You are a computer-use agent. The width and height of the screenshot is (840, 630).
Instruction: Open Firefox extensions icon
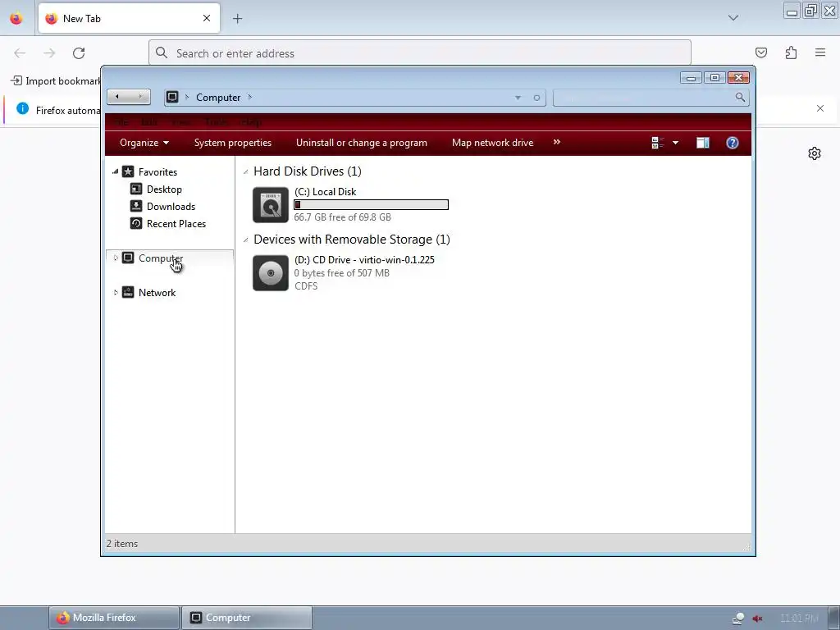tap(791, 52)
